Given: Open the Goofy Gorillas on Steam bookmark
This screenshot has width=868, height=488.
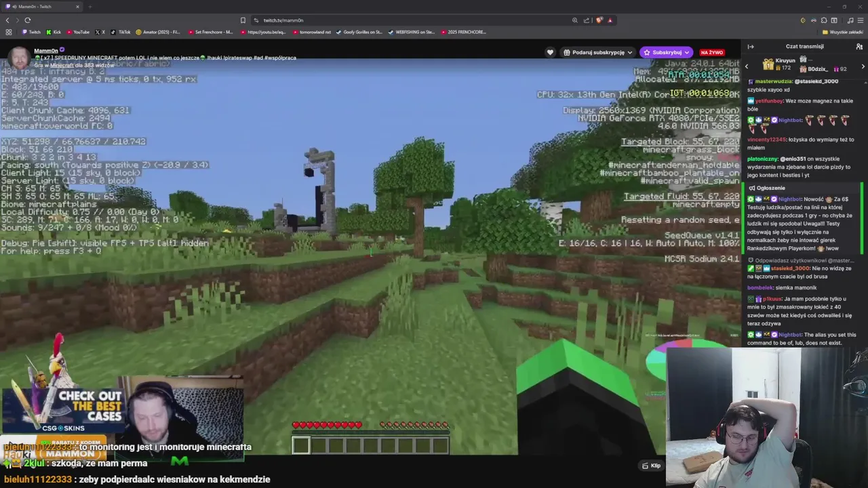Looking at the screenshot, I should point(359,32).
